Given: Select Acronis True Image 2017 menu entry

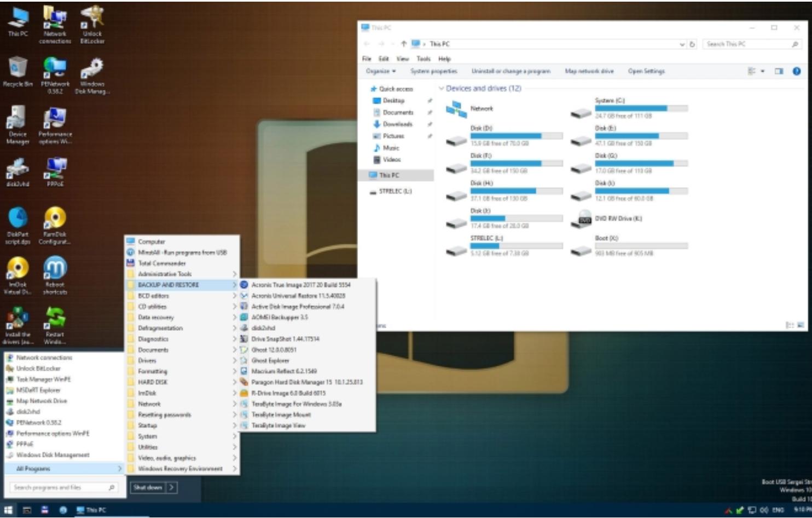Looking at the screenshot, I should (x=301, y=285).
